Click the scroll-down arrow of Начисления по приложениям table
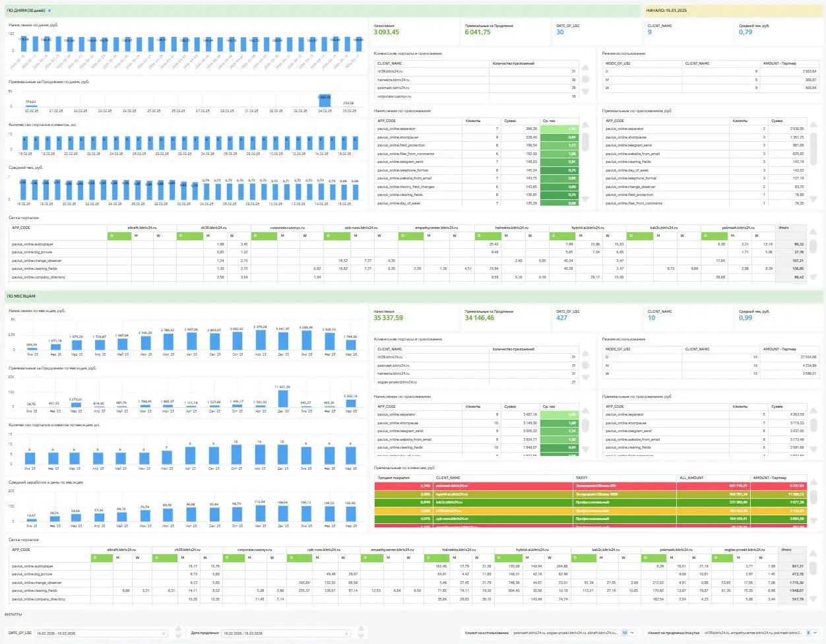This screenshot has height=644, width=826. click(585, 196)
